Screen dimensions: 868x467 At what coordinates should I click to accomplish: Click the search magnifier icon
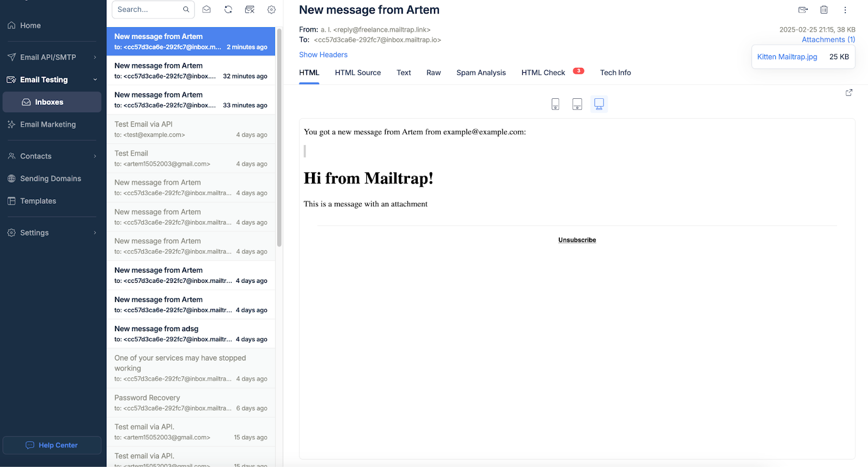pyautogui.click(x=186, y=9)
